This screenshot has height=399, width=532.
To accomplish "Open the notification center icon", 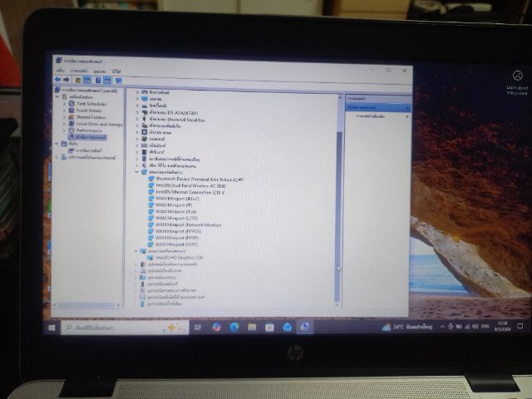I will point(520,326).
